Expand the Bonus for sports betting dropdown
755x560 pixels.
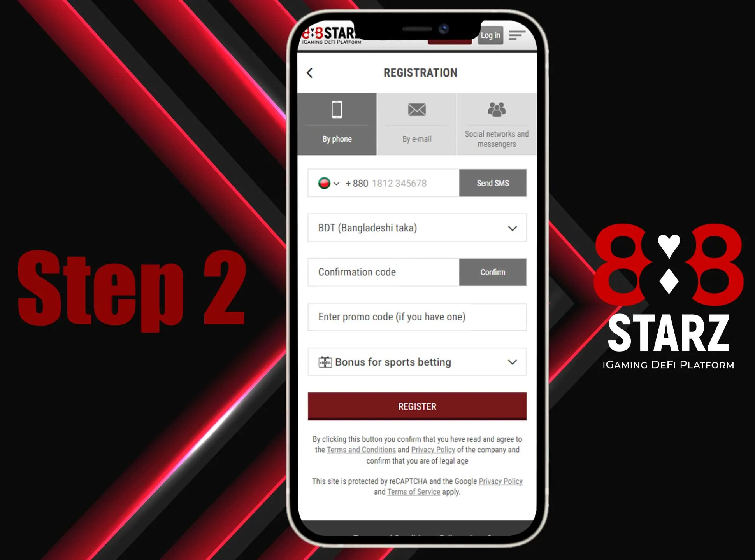(x=512, y=362)
